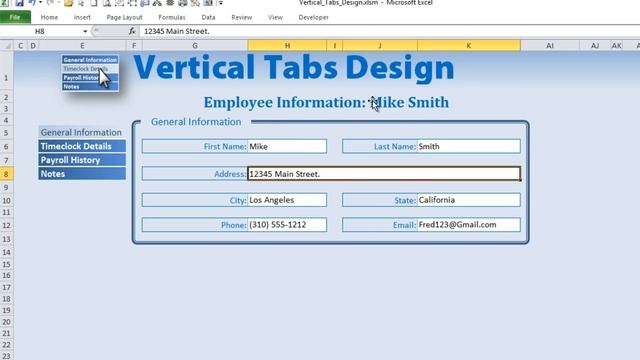This screenshot has width=640, height=360.
Task: Click the Employee Information: Mike Smith heading
Action: [x=326, y=102]
